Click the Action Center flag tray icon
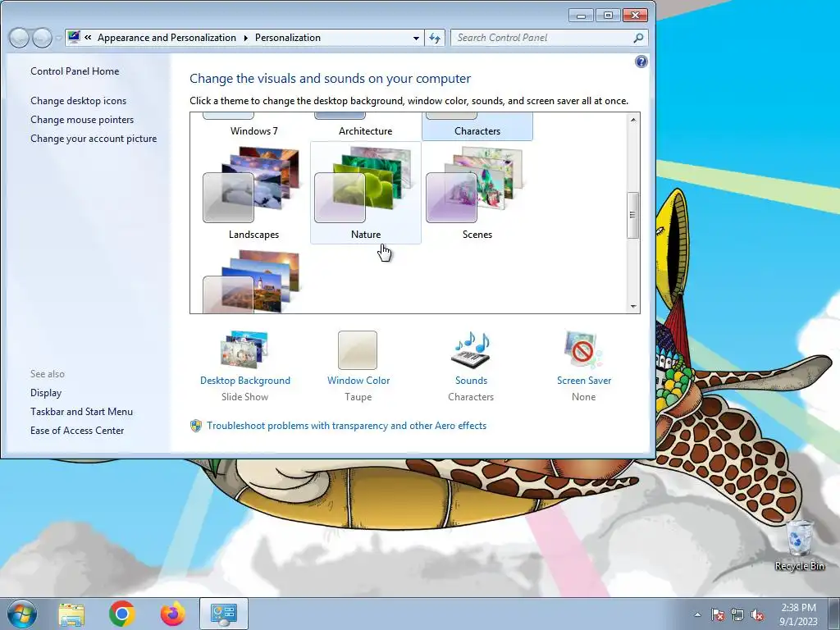 coord(717,614)
